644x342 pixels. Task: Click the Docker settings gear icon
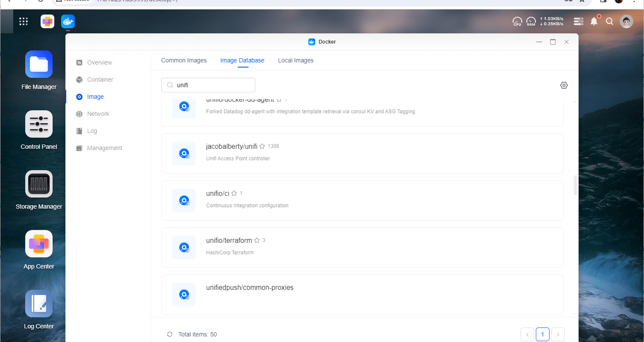point(564,85)
